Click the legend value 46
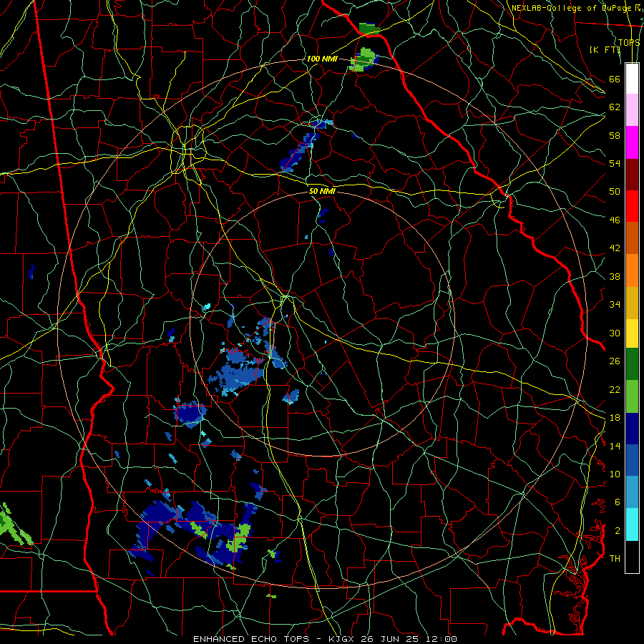The image size is (644, 644). pyautogui.click(x=615, y=220)
